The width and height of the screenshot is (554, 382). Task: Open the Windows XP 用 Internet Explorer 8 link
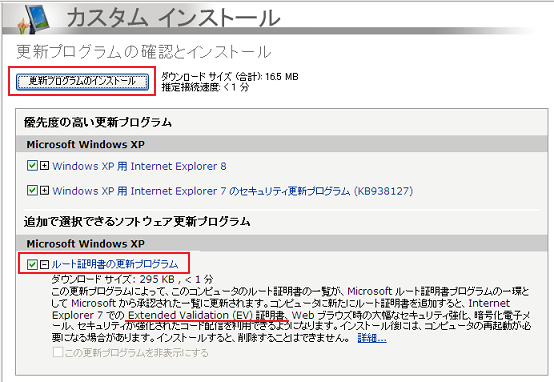[x=139, y=166]
